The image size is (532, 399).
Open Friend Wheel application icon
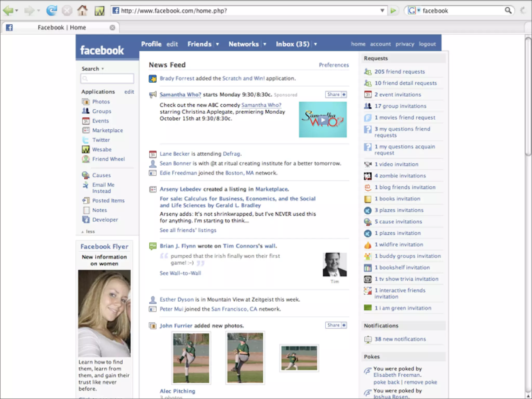pyautogui.click(x=86, y=159)
